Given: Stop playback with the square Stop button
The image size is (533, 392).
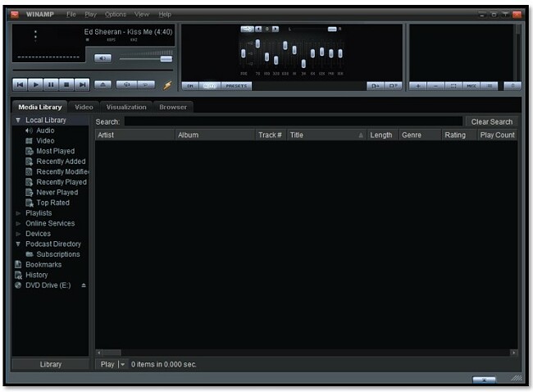Looking at the screenshot, I should tap(66, 84).
